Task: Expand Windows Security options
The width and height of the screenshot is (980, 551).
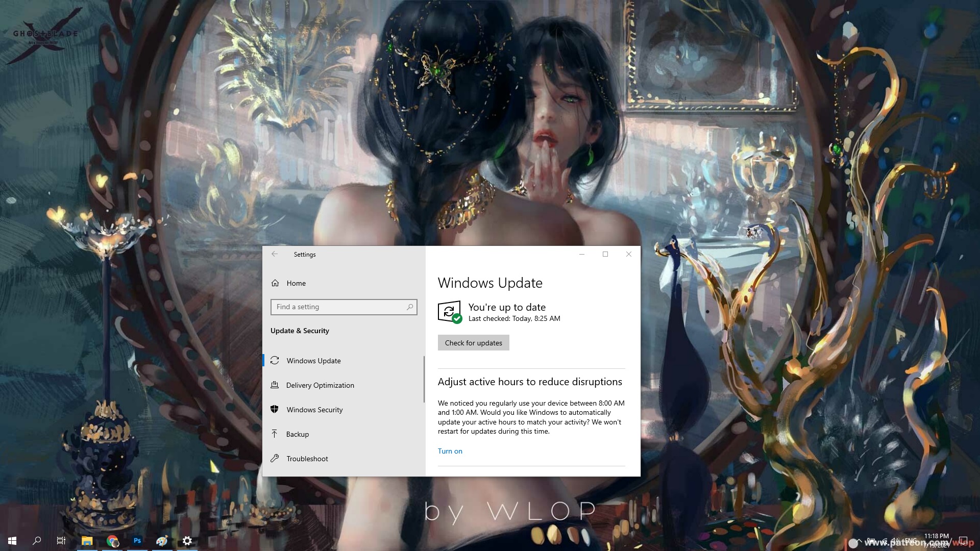Action: [x=314, y=409]
